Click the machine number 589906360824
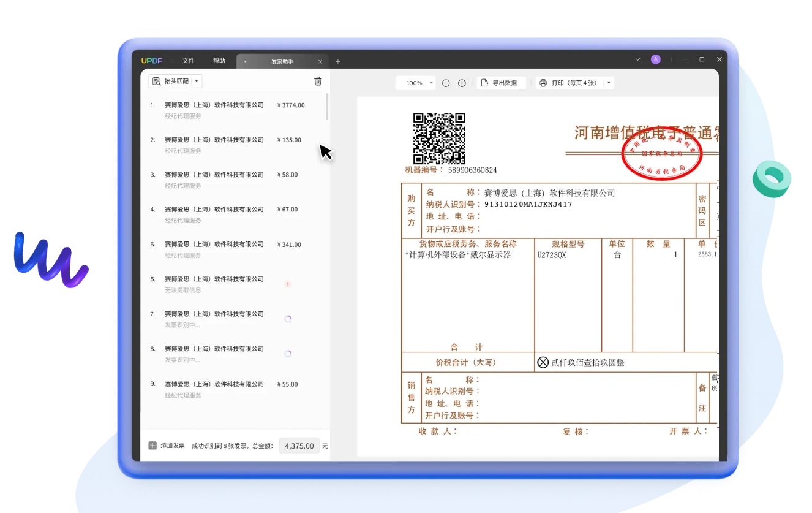This screenshot has width=812, height=513. [472, 170]
